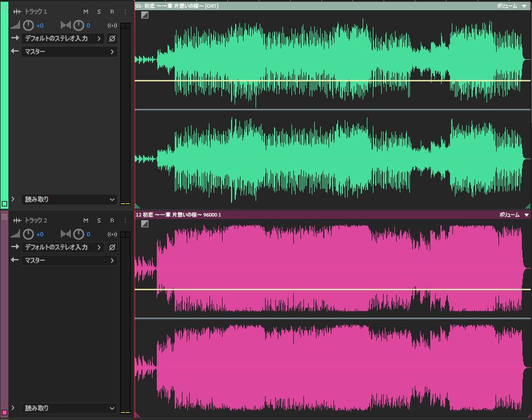
Task: Click yellow volume envelope line on pink clip
Action: [333, 290]
